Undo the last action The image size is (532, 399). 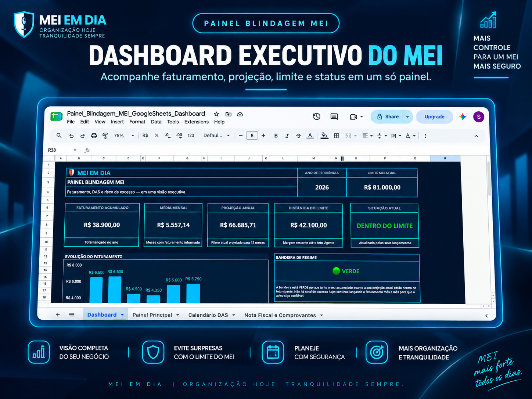pos(71,136)
